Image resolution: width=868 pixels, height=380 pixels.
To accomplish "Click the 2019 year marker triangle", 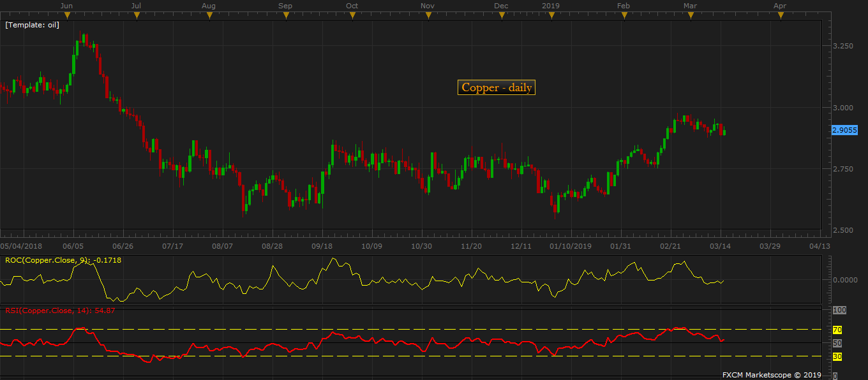I will point(551,16).
